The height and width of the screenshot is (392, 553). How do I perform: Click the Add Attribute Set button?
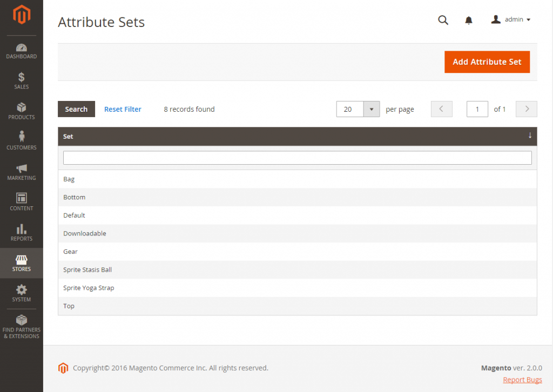coord(487,62)
